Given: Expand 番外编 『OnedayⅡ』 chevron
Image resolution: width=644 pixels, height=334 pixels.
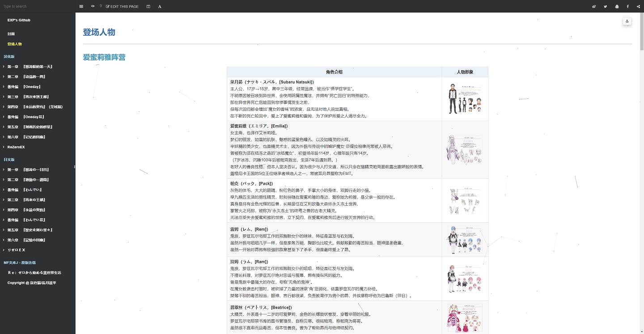Looking at the screenshot, I should (4, 117).
